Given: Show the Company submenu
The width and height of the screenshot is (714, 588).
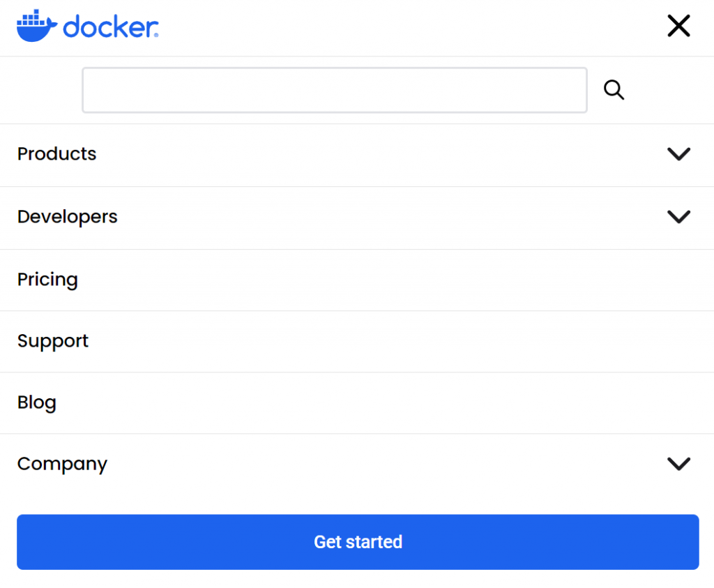Looking at the screenshot, I should [x=678, y=464].
